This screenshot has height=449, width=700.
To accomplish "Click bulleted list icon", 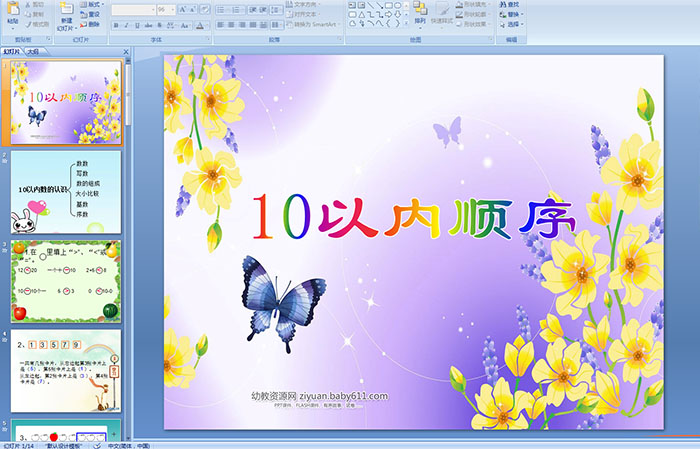I will [222, 10].
